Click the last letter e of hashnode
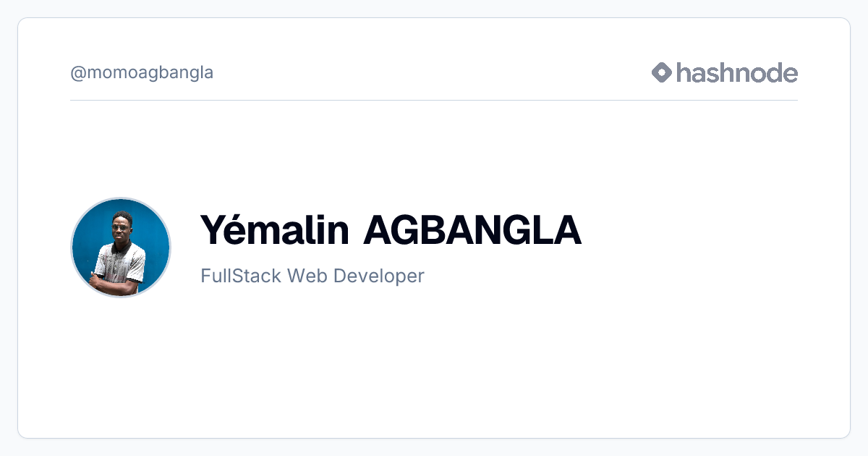Screen dimensions: 868x456 [790, 75]
